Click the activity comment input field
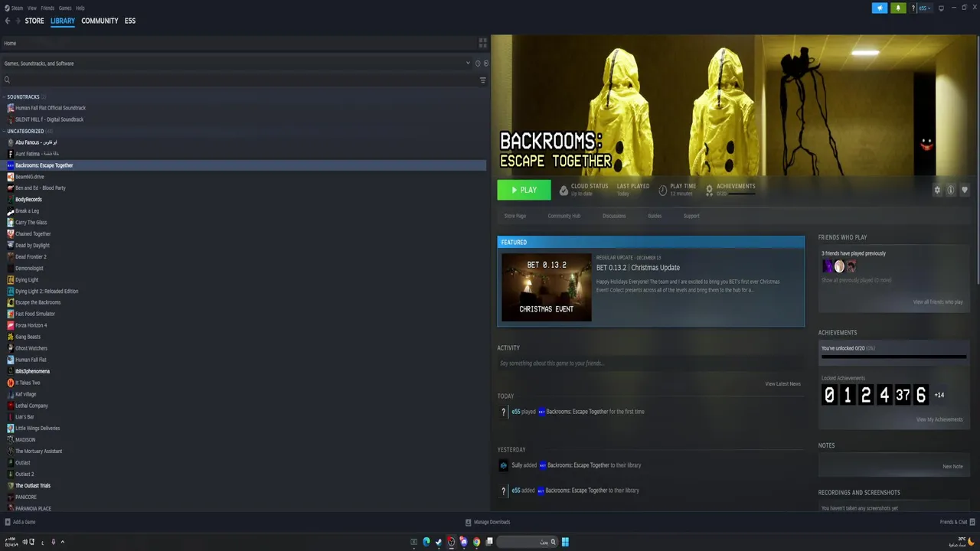 (x=650, y=364)
